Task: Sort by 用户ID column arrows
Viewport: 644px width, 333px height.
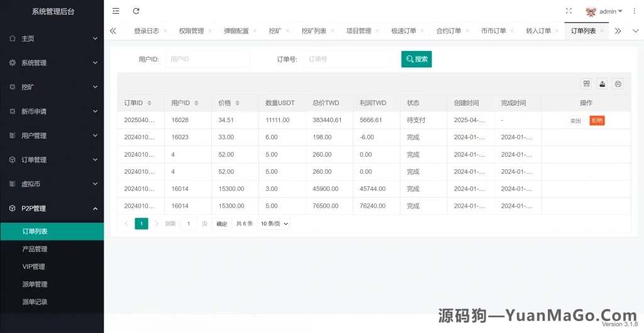Action: 196,103
